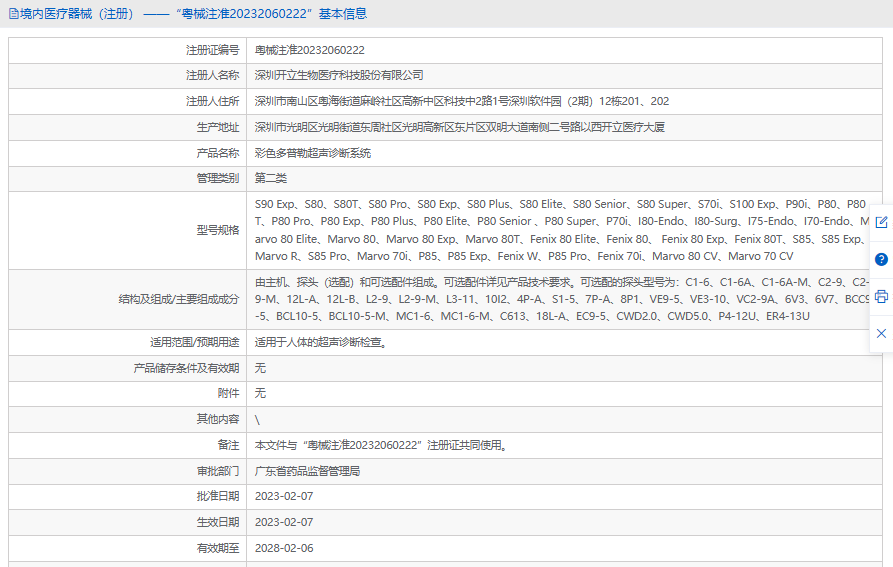Click the backslash value in 其他内容 row
The height and width of the screenshot is (567, 893).
257,420
